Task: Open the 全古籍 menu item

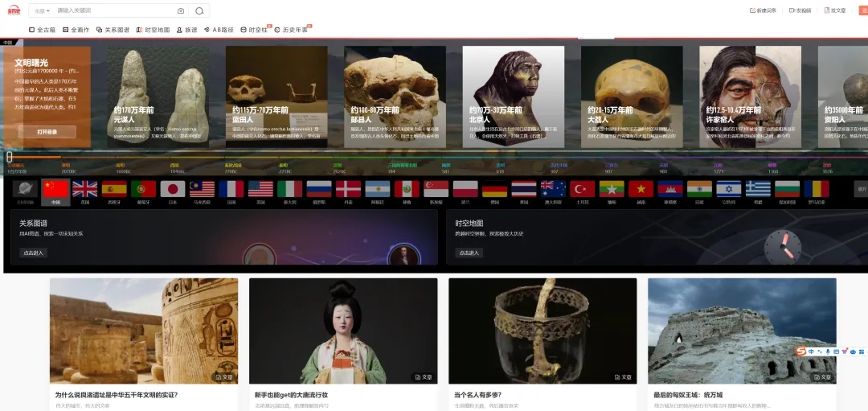Action: tap(42, 30)
